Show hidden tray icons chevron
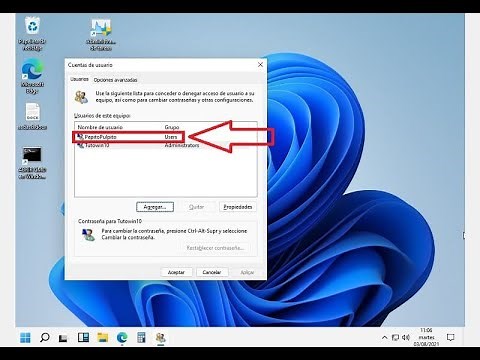Viewport: 480px width, 360px height. [x=384, y=338]
